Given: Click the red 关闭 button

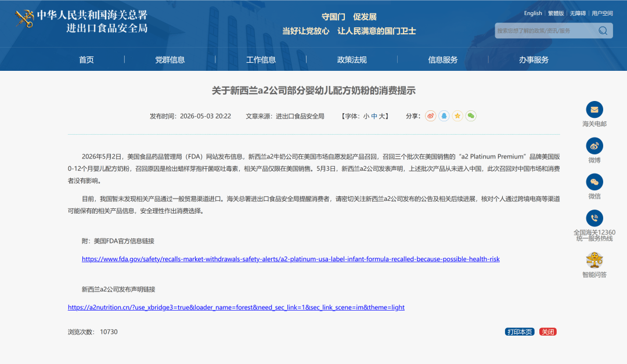Looking at the screenshot, I should (548, 331).
